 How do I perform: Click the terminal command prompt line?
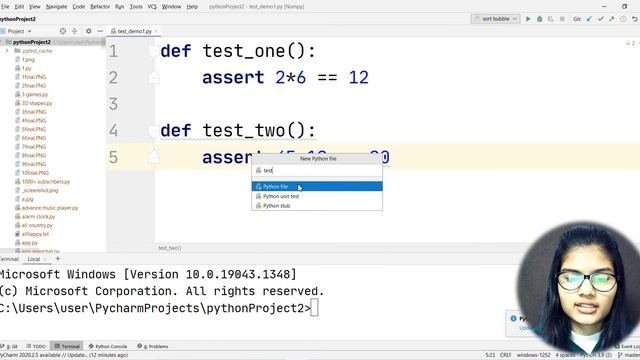coord(158,308)
